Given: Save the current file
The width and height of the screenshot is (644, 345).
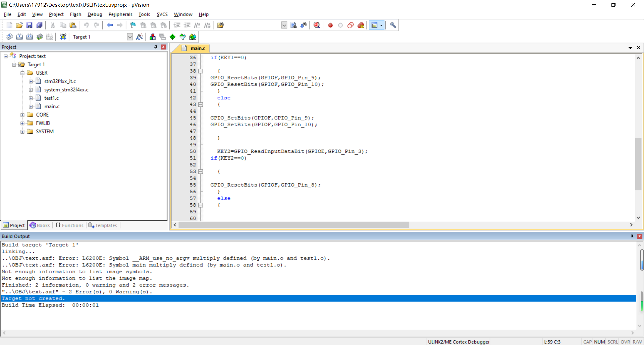Looking at the screenshot, I should click(x=29, y=25).
